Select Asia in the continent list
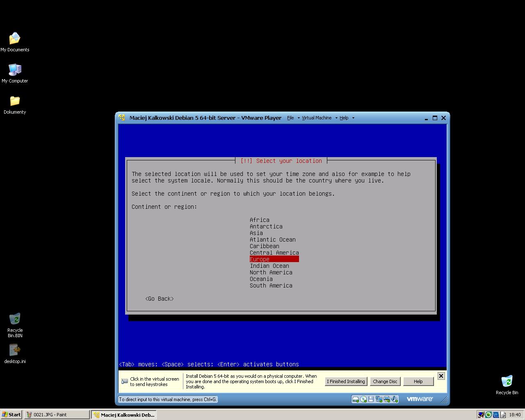This screenshot has width=525, height=420. [256, 233]
